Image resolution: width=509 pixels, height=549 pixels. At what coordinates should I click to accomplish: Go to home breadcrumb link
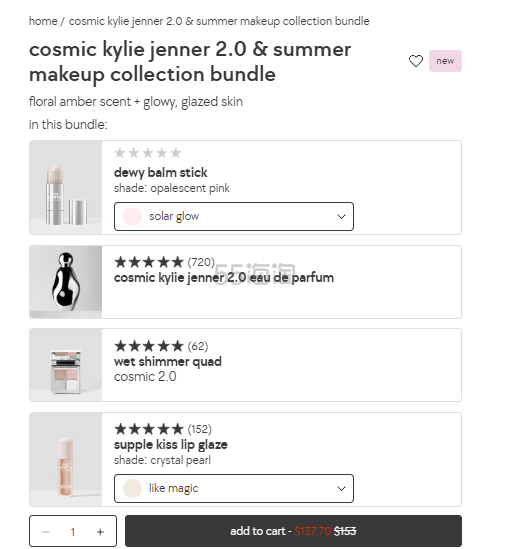(43, 21)
